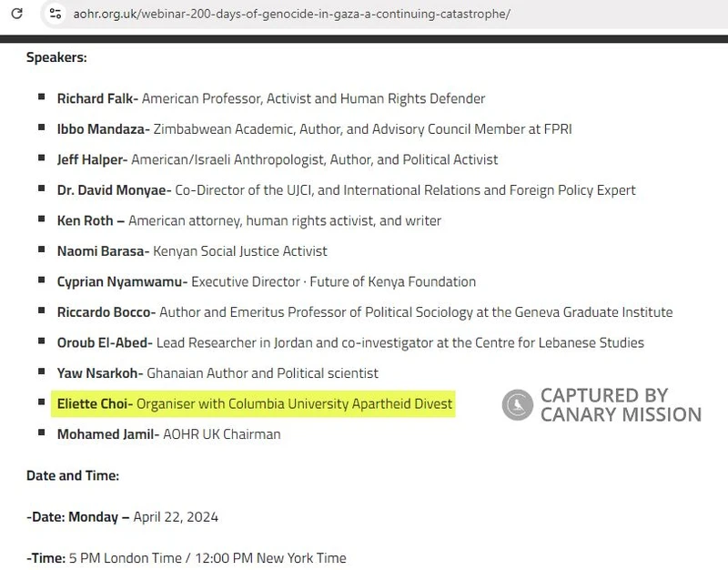Click the bullet next to Ken Roth
The height and width of the screenshot is (570, 728).
click(42, 219)
